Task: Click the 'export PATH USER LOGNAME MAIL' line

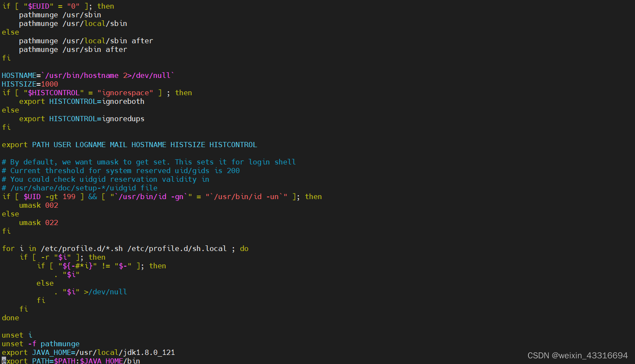Action: pos(129,145)
